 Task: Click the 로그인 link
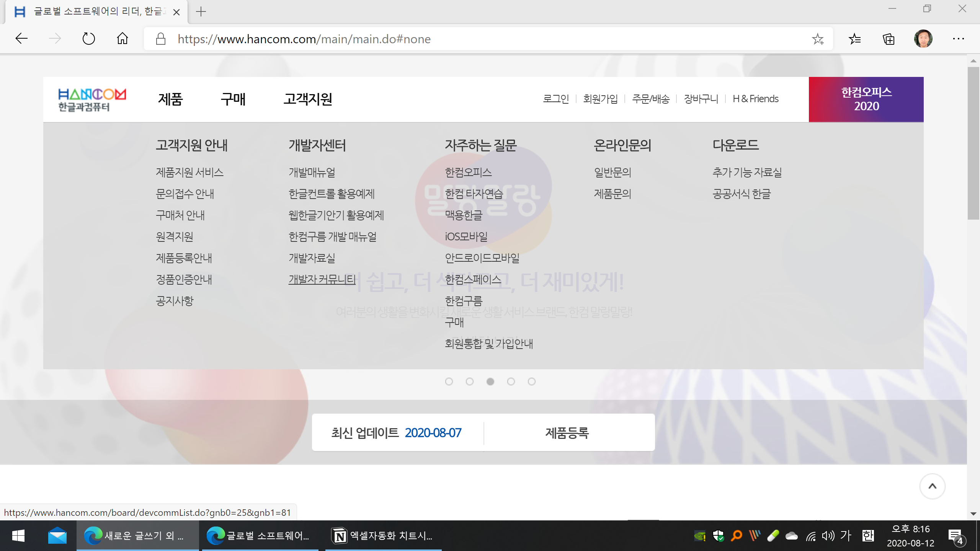556,99
